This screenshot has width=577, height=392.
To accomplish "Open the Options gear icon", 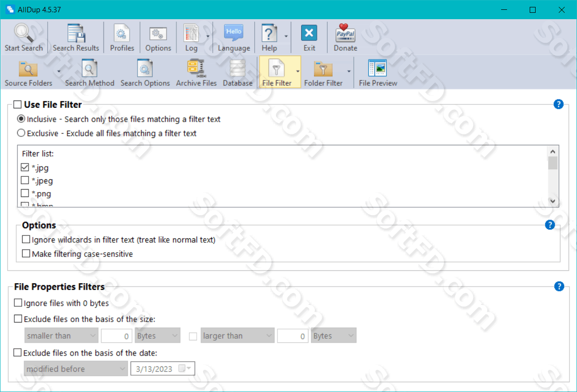I will (x=158, y=34).
